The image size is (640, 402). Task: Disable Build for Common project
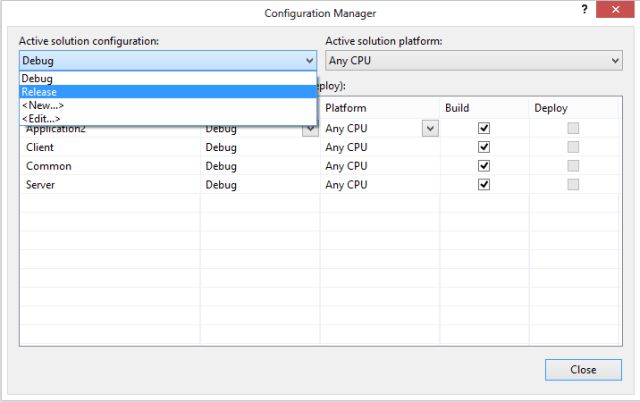click(x=484, y=166)
